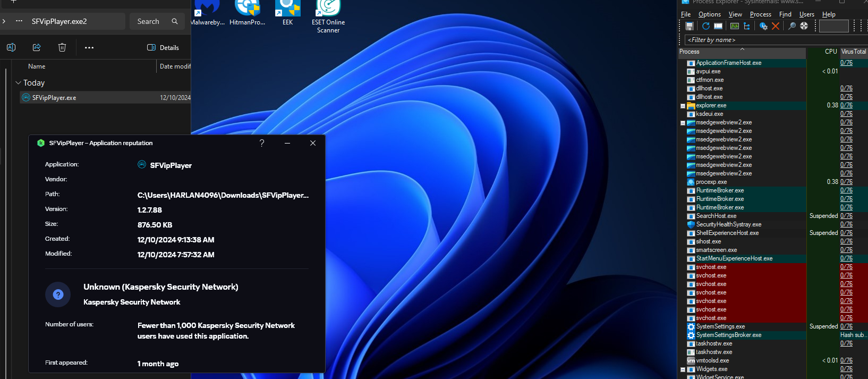The image size is (868, 379).
Task: Open VirusTotal 0/76 link for procexp.exe
Action: pyautogui.click(x=846, y=182)
